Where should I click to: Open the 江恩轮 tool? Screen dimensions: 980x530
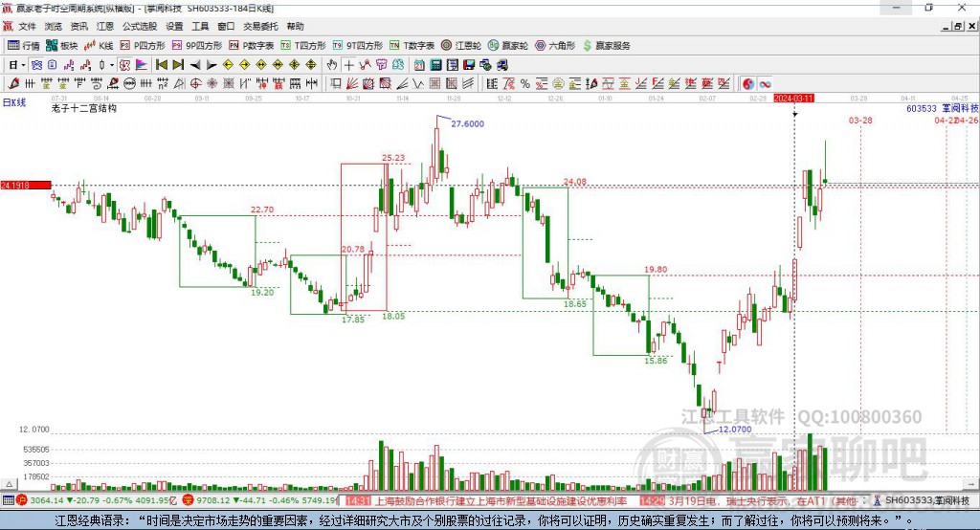click(461, 46)
